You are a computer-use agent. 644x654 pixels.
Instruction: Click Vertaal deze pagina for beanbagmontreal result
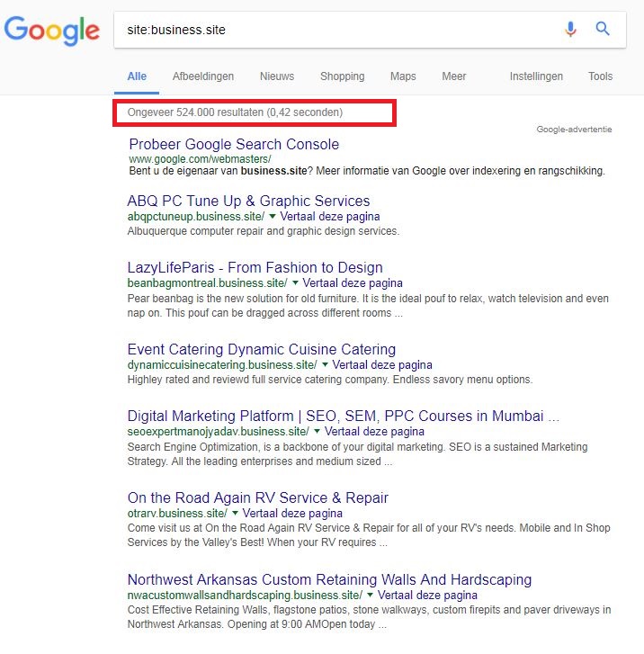[353, 283]
